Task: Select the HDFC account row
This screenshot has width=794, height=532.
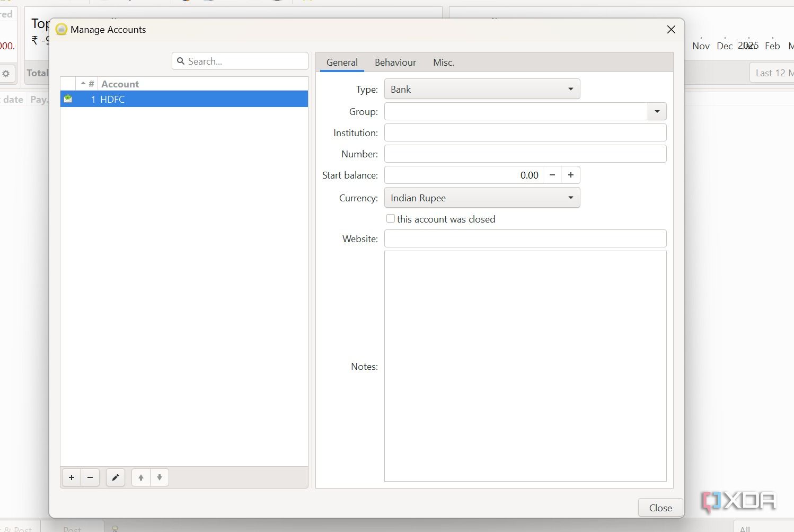Action: (x=184, y=99)
